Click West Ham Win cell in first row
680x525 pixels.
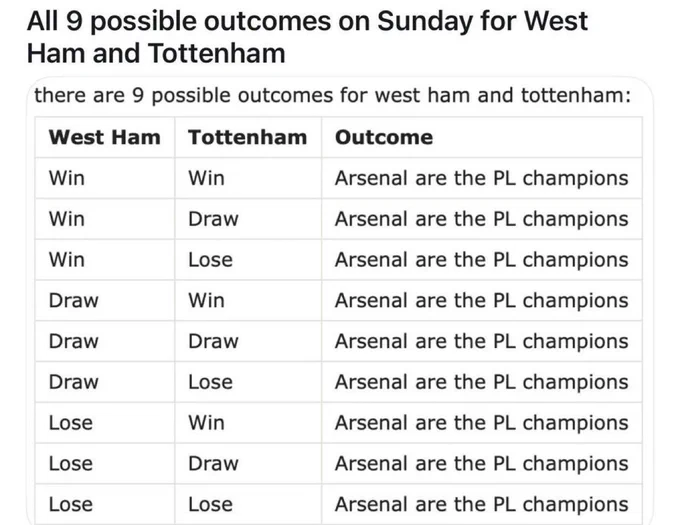pos(66,178)
